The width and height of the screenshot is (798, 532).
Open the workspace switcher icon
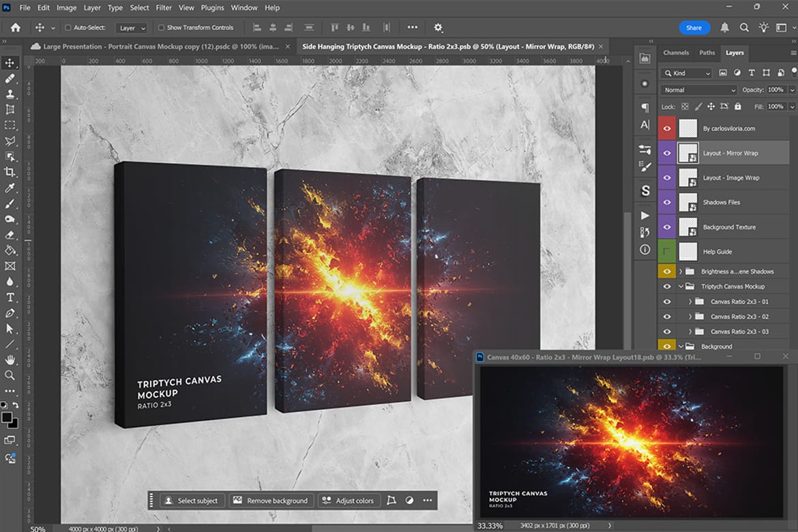pyautogui.click(x=781, y=27)
